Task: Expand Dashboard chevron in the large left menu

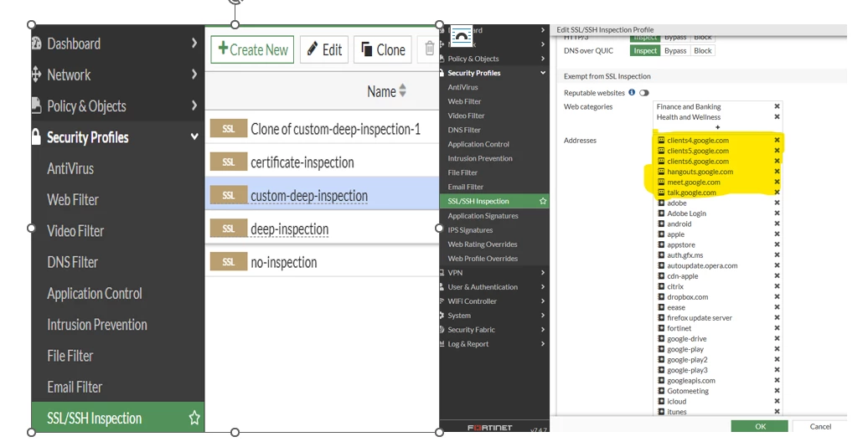Action: coord(194,43)
